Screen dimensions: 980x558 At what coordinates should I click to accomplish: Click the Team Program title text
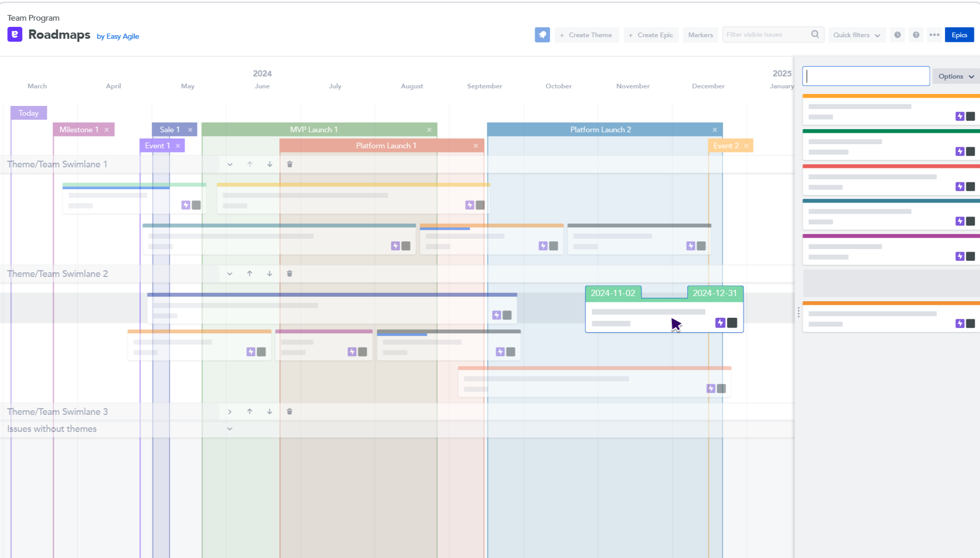click(34, 18)
